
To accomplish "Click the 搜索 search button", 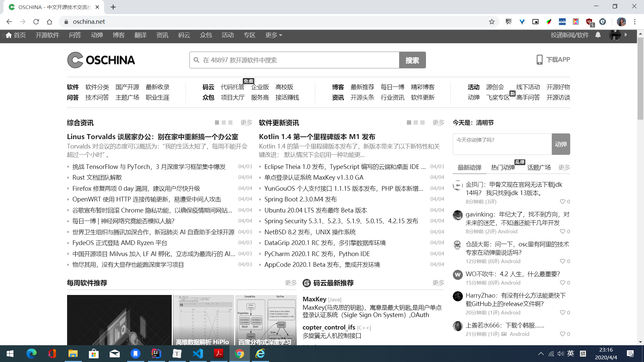I will 412,60.
